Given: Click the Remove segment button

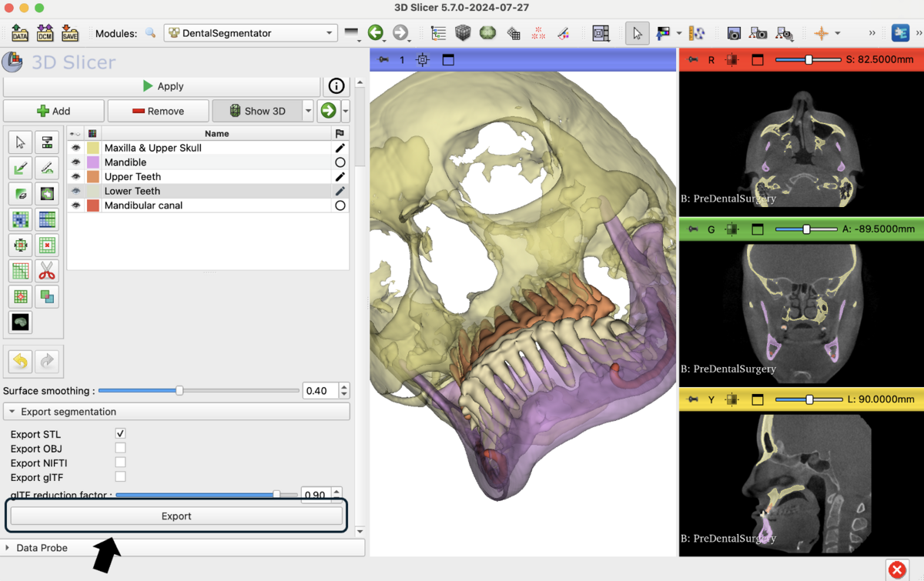Looking at the screenshot, I should coord(158,111).
